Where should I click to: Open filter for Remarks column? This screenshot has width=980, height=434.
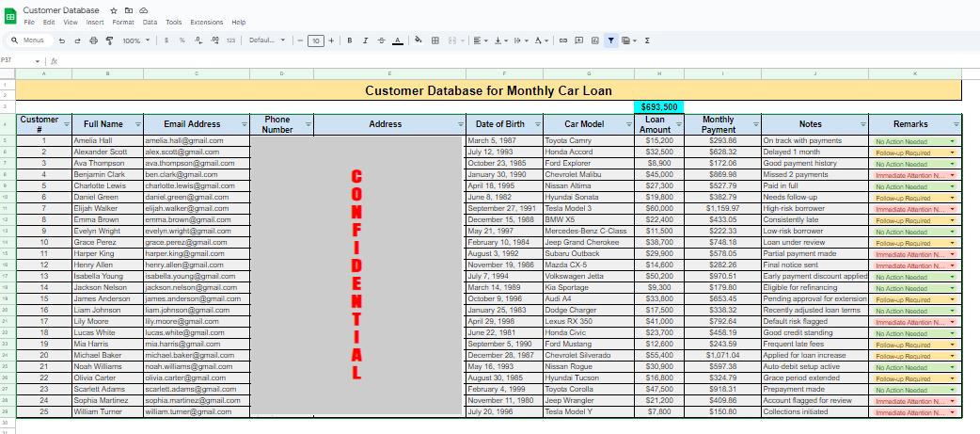coord(956,124)
